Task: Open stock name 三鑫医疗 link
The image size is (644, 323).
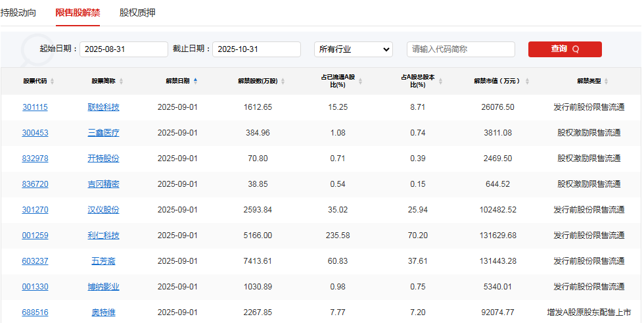Action: coord(104,133)
